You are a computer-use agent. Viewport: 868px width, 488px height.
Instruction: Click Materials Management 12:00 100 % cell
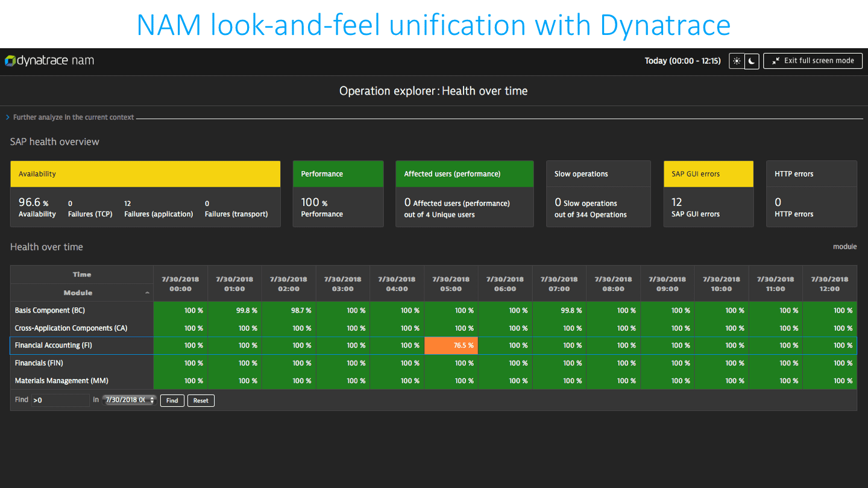tap(829, 381)
